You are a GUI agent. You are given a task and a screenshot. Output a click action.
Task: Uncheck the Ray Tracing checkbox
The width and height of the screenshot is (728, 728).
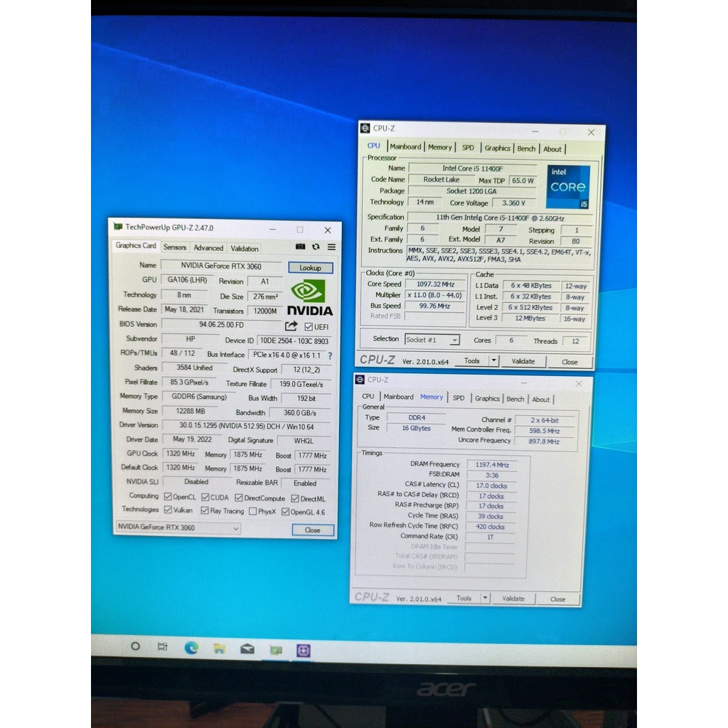click(205, 510)
